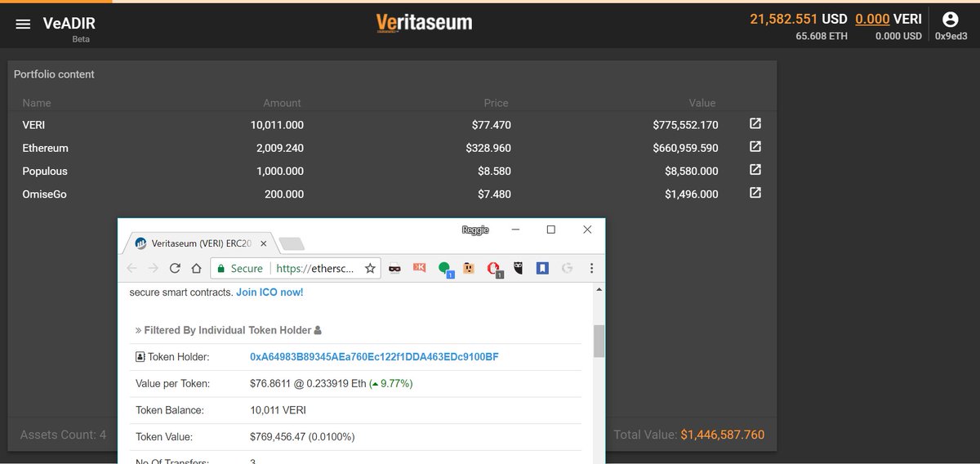Click the Reggie profile button
Screen dimensions: 980x464
[474, 230]
